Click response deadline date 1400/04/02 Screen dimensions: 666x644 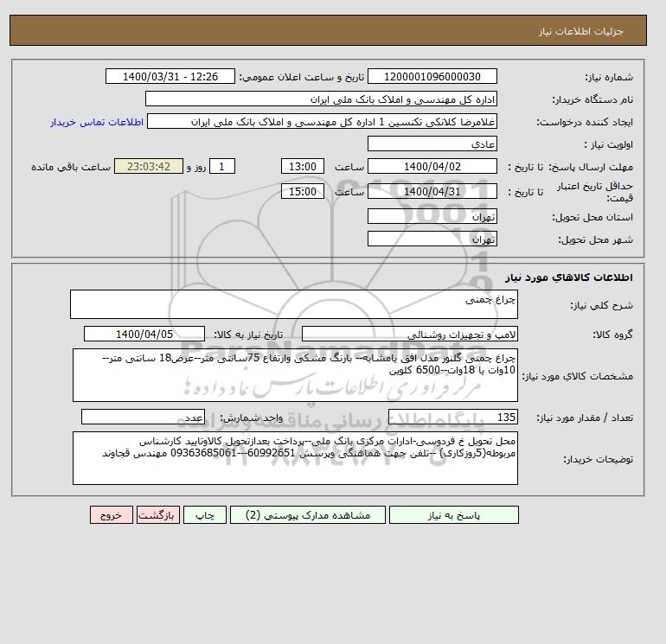click(432, 167)
